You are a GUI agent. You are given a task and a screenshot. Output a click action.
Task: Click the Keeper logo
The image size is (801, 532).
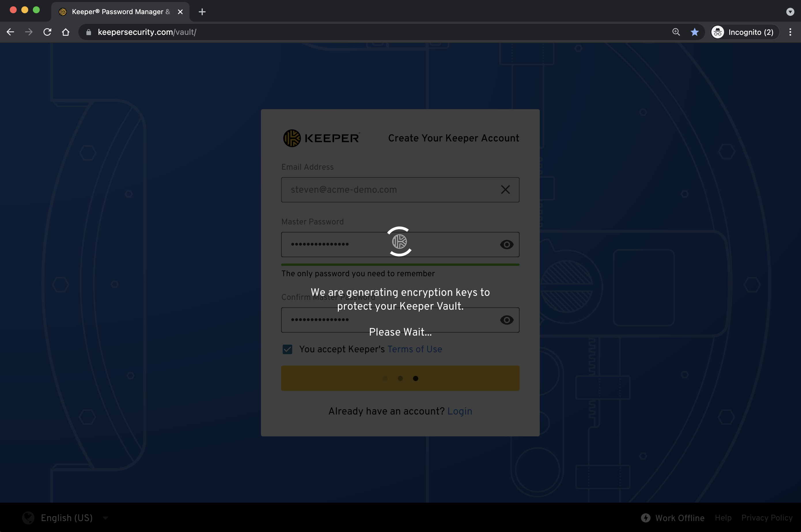click(321, 138)
